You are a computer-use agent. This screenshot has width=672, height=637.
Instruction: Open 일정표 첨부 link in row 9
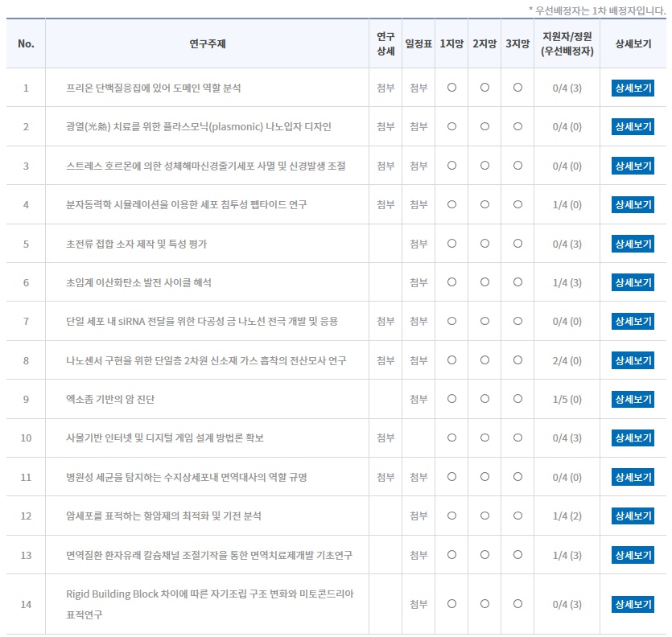tap(418, 399)
